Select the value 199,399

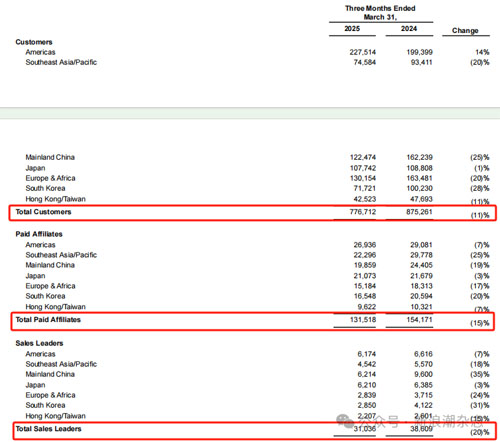pyautogui.click(x=419, y=52)
